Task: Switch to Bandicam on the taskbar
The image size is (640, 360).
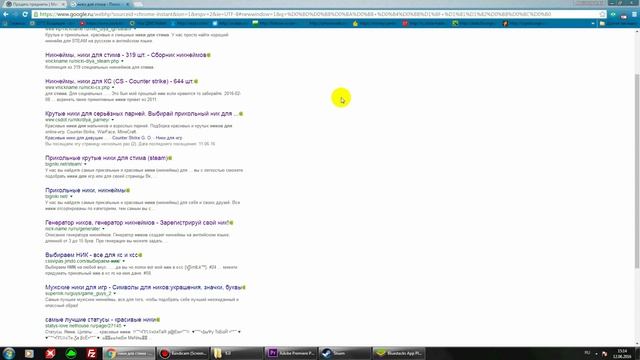Action: (183, 353)
